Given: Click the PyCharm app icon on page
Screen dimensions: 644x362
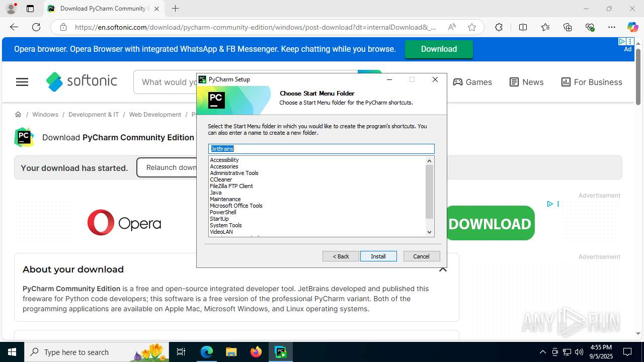Looking at the screenshot, I should pyautogui.click(x=24, y=137).
